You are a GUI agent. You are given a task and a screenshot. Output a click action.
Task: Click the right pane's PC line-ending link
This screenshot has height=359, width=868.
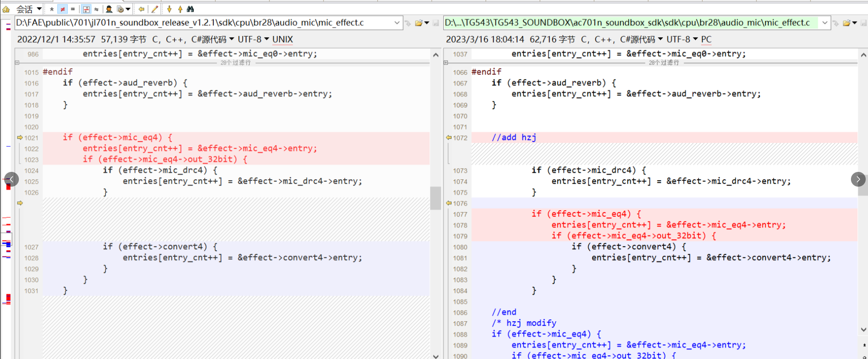[706, 40]
